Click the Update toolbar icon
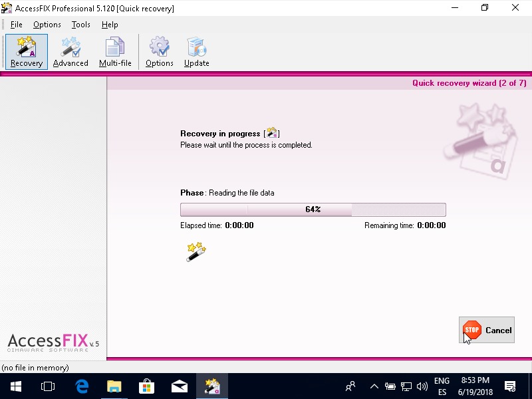532x399 pixels. tap(197, 52)
